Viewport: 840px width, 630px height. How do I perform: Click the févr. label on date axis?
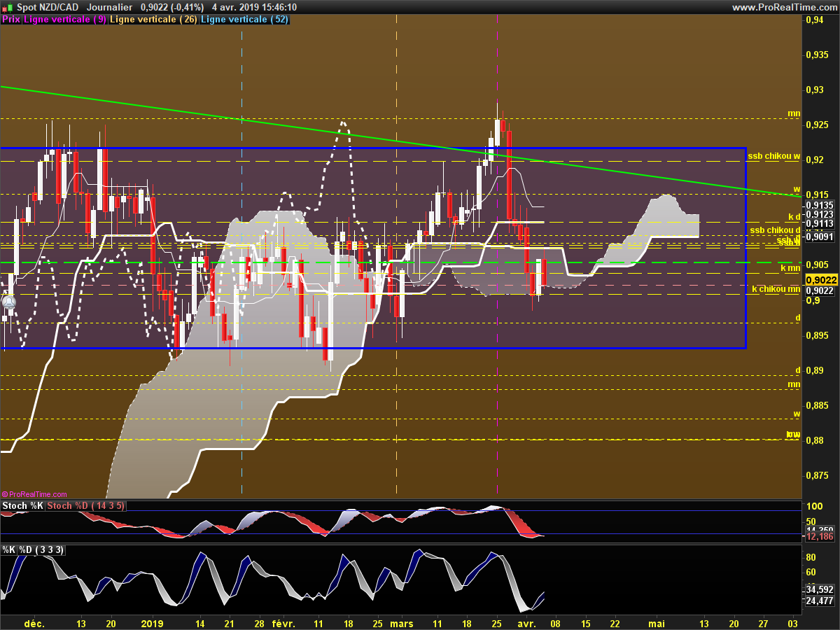point(283,623)
